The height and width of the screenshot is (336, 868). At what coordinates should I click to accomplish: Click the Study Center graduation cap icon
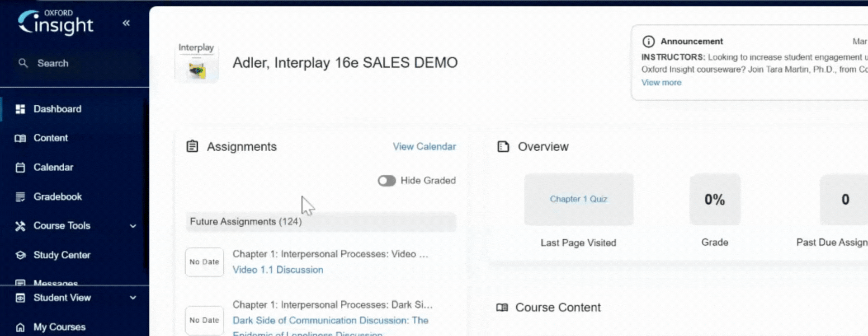tap(20, 255)
